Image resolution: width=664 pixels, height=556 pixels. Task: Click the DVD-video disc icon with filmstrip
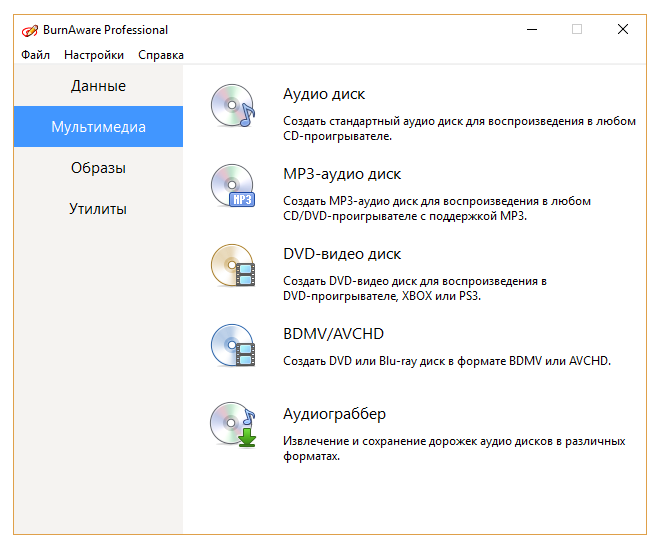point(233,266)
